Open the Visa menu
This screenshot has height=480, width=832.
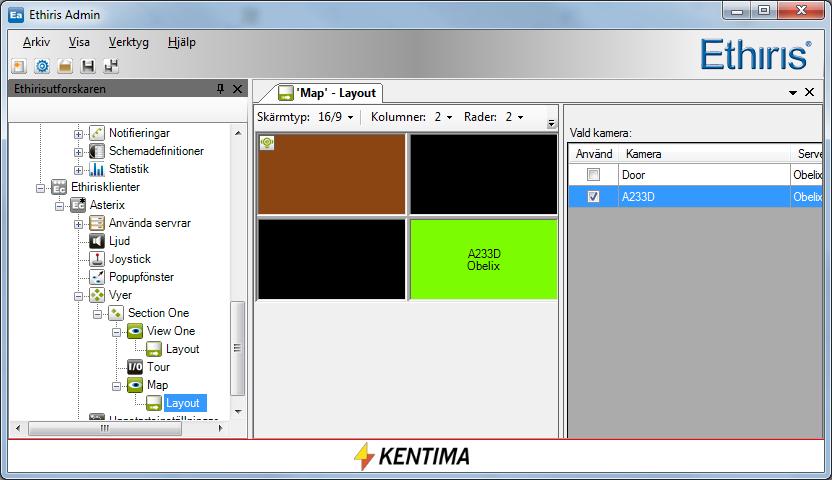(x=79, y=42)
